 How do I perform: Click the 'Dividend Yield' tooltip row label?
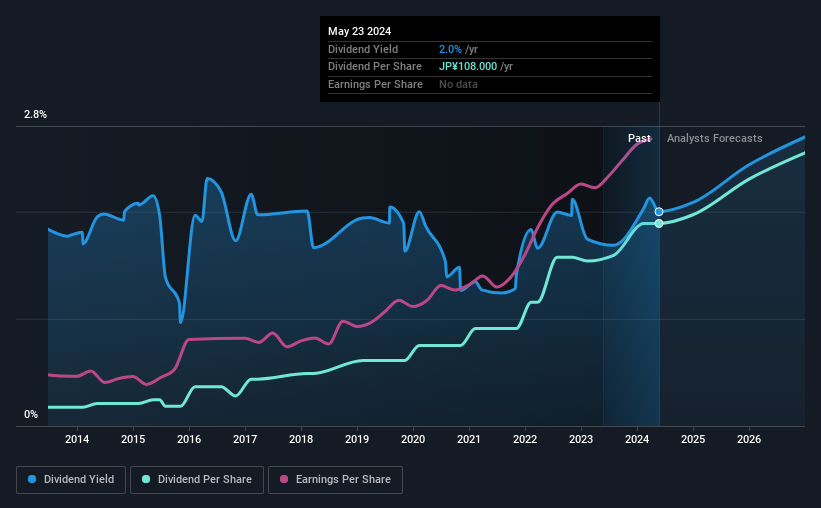click(363, 49)
